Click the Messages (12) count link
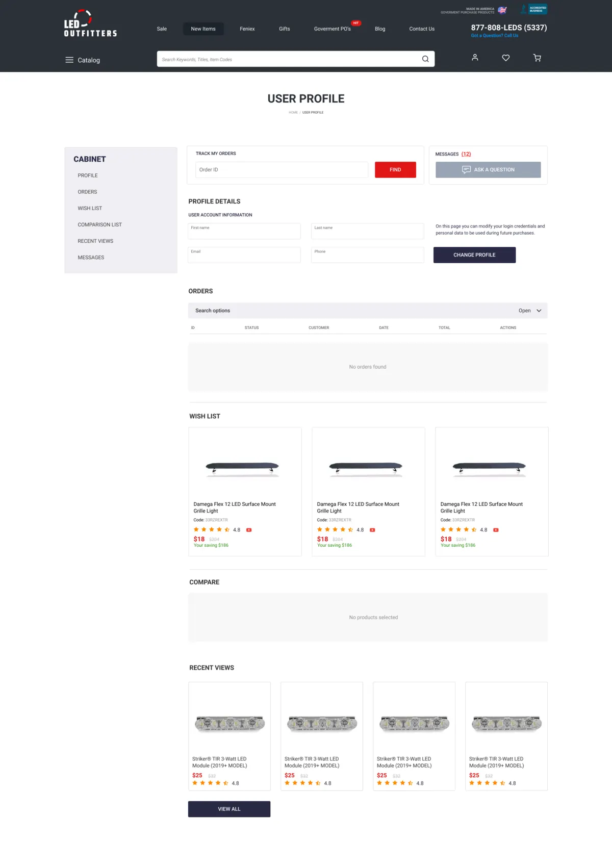 click(466, 154)
